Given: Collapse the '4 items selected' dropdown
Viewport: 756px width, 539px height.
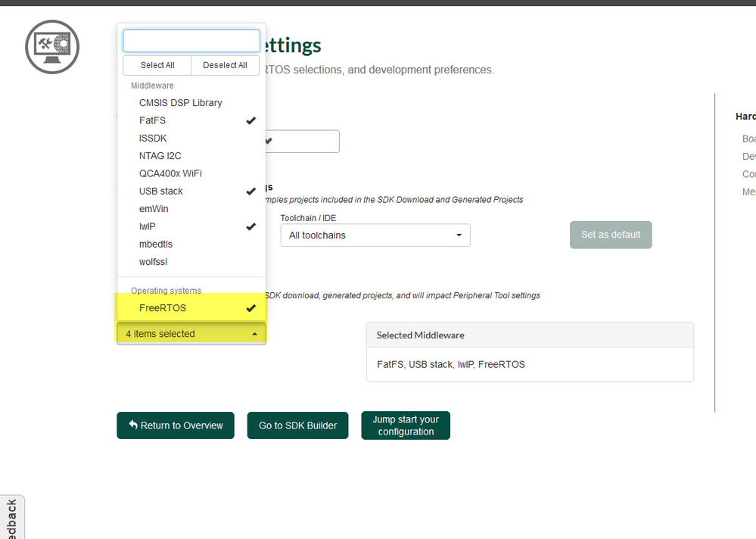Looking at the screenshot, I should 191,334.
